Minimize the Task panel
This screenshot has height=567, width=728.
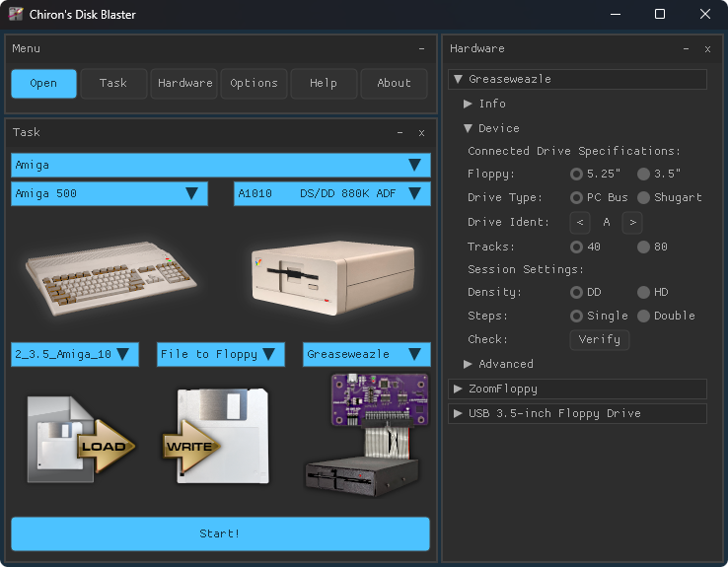pyautogui.click(x=400, y=133)
